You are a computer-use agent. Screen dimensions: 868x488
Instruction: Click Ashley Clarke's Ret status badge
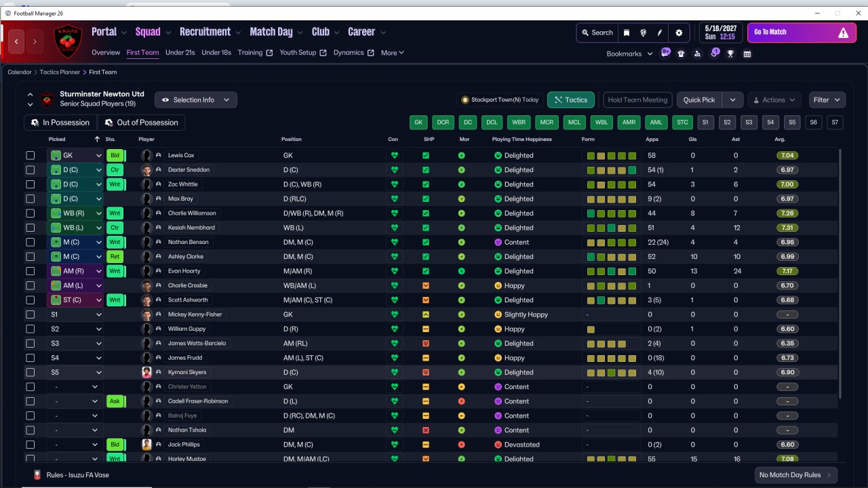pos(115,257)
